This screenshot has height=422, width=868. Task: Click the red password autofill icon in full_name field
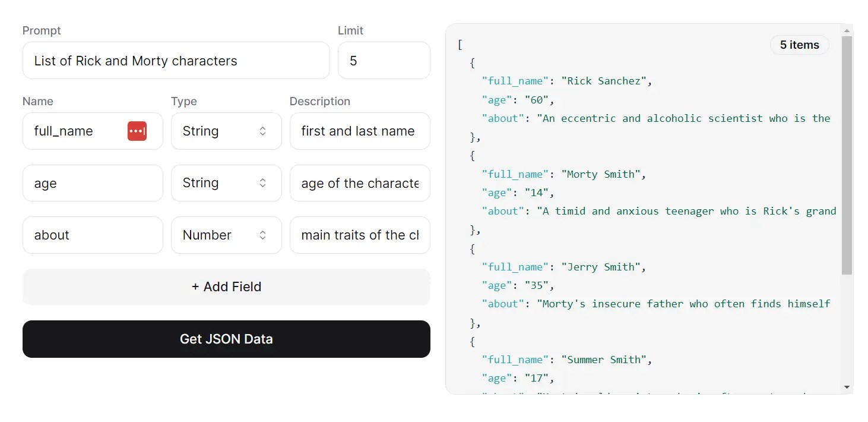tap(138, 131)
